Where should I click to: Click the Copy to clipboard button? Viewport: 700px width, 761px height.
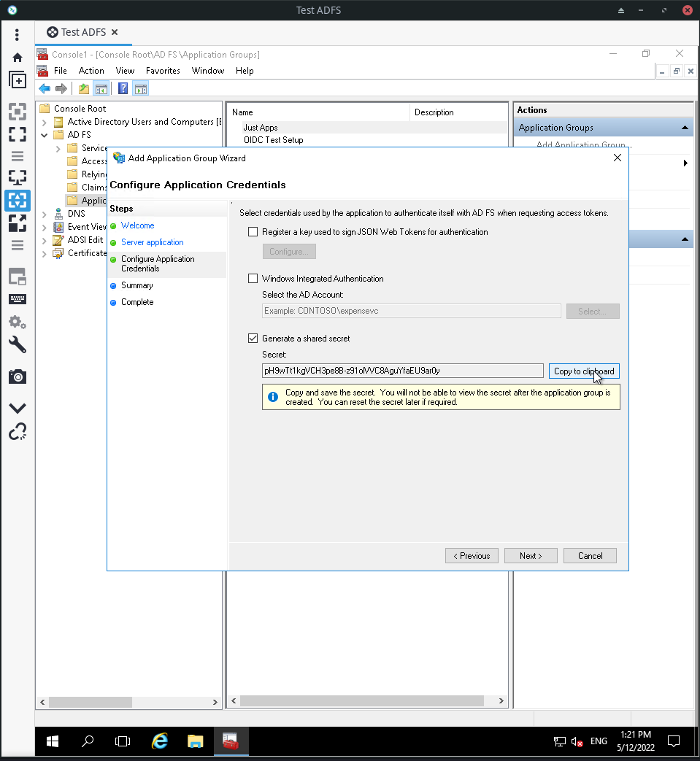tap(584, 371)
